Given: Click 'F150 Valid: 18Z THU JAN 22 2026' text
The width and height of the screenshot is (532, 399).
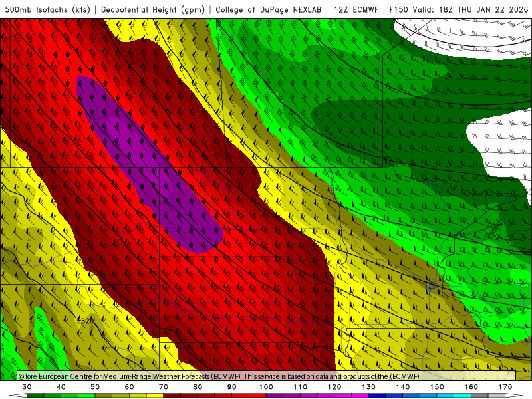Looking at the screenshot, I should tap(459, 9).
